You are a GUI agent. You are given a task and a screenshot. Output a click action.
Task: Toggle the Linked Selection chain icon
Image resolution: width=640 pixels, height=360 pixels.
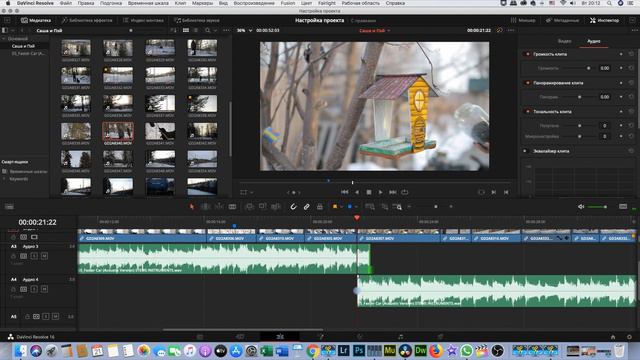307,207
